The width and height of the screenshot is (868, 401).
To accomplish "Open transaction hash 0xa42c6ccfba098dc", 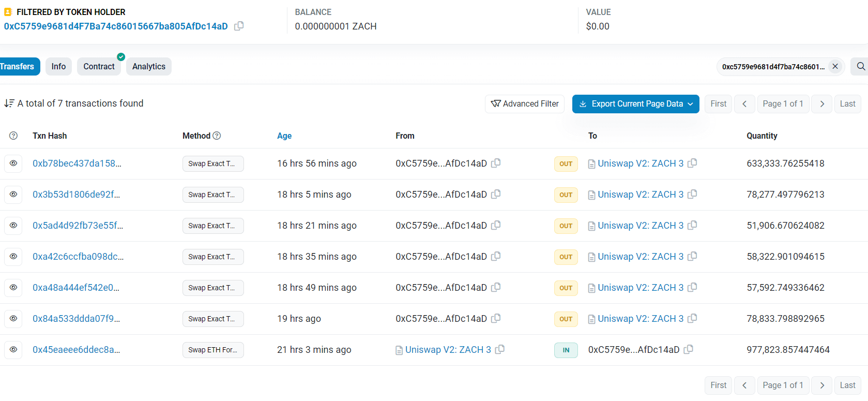I will pos(78,257).
